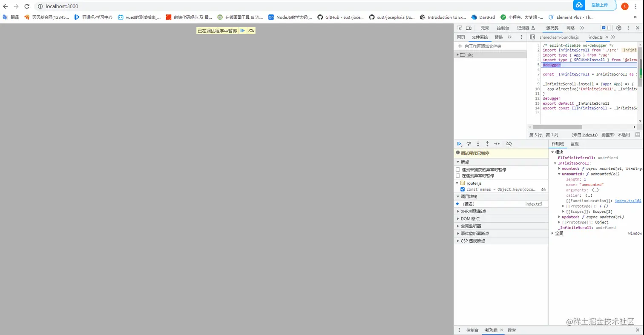Switch to 记录器 panel tab
This screenshot has width=644, height=335.
click(x=526, y=28)
